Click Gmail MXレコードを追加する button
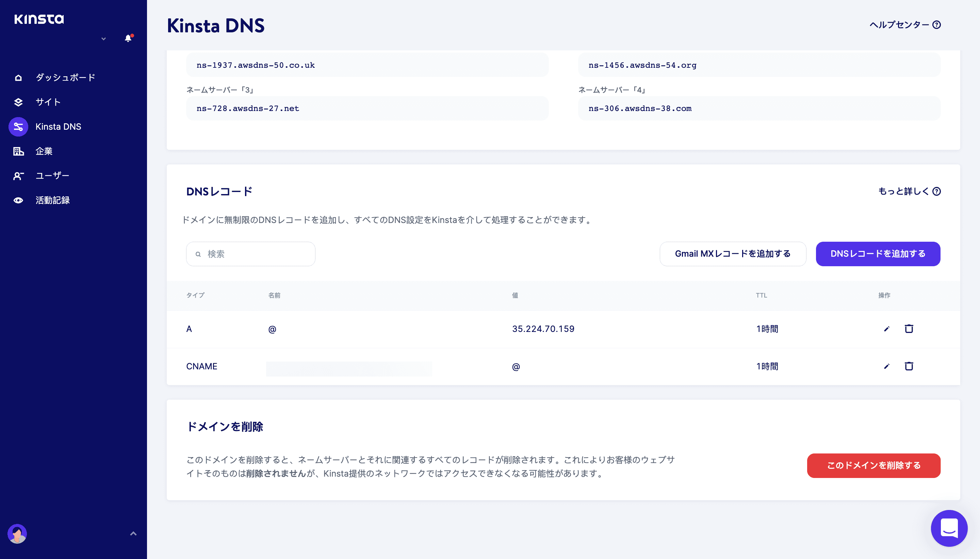The image size is (980, 559). point(733,254)
